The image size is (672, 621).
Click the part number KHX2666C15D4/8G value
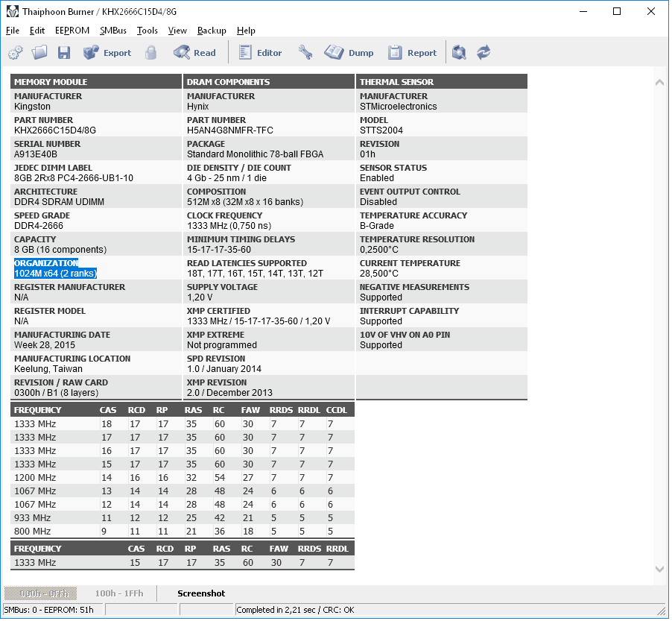(x=55, y=130)
